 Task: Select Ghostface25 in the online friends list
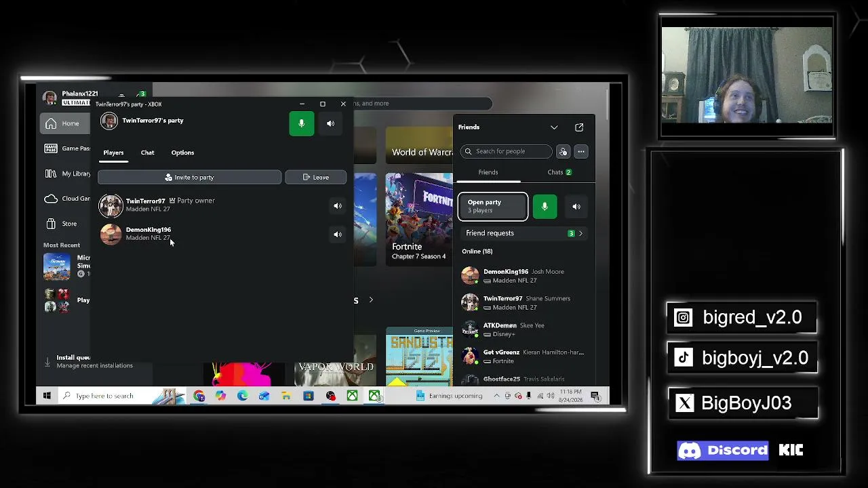(x=524, y=379)
